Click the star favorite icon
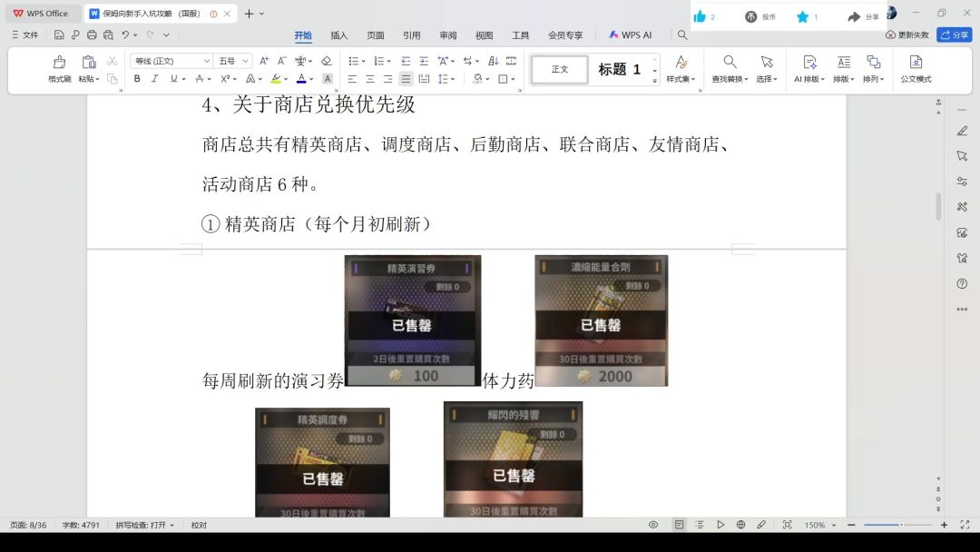Screen dimensions: 980x552 (x=802, y=16)
